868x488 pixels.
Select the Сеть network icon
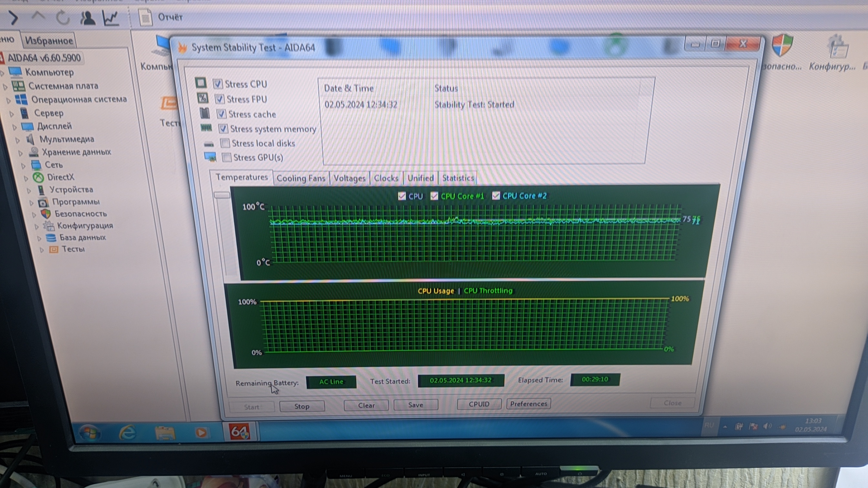(x=36, y=165)
